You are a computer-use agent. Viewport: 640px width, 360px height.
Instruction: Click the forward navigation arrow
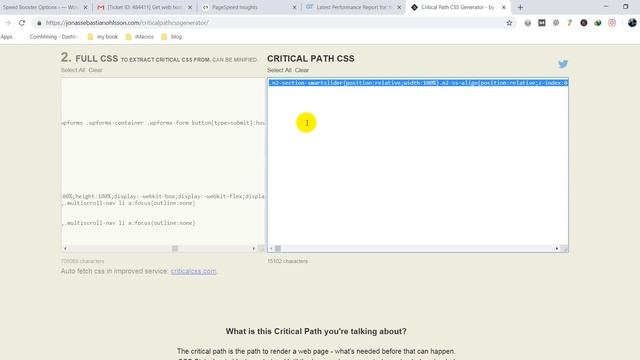tap(8, 23)
